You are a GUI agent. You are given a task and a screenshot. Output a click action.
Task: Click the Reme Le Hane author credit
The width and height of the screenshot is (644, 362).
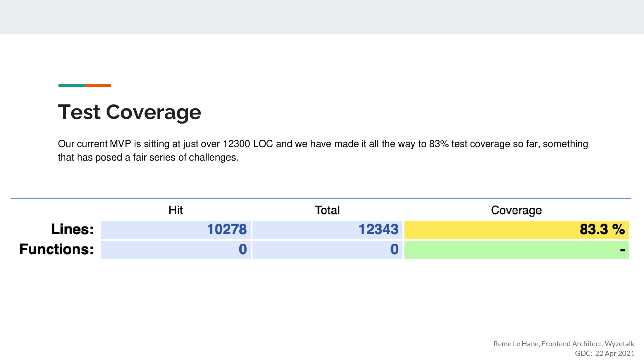coord(563,344)
